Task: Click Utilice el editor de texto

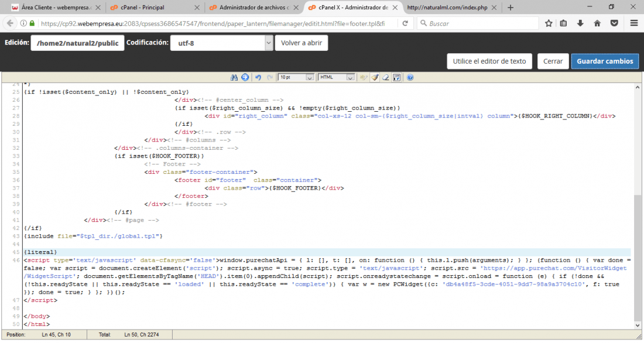Action: click(489, 61)
